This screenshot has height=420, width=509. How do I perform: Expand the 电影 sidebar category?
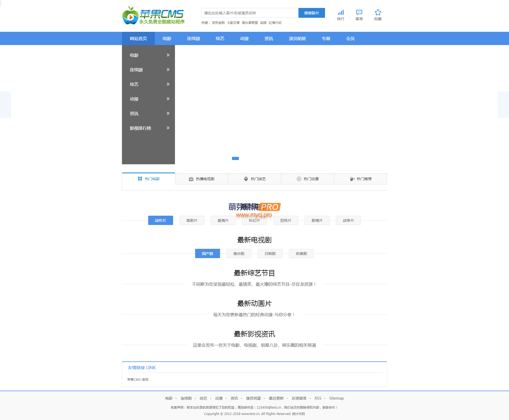pyautogui.click(x=148, y=55)
